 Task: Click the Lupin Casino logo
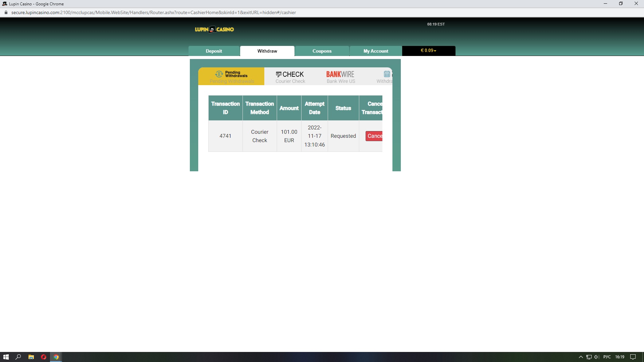(x=214, y=29)
